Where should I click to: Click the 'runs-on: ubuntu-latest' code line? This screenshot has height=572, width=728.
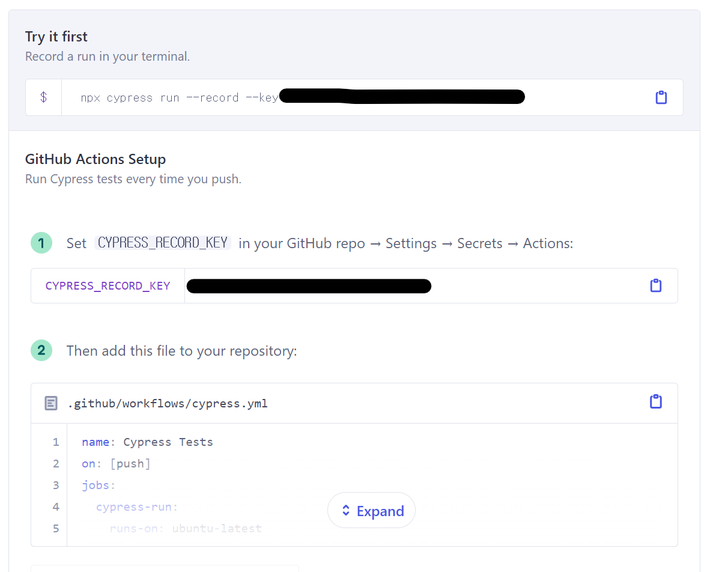[x=186, y=529]
